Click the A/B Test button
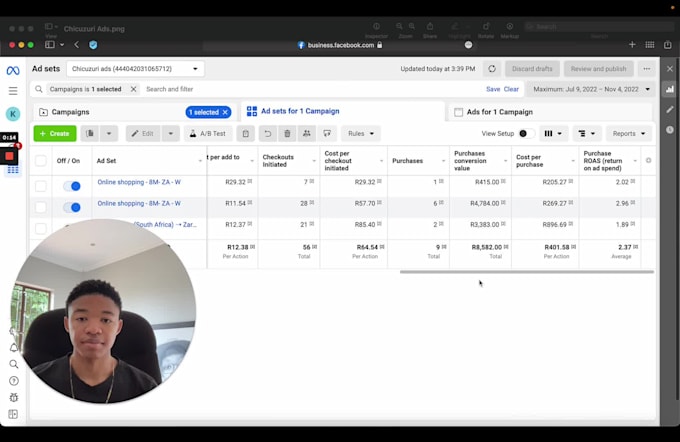Viewport: 680px width, 442px height. 208,134
